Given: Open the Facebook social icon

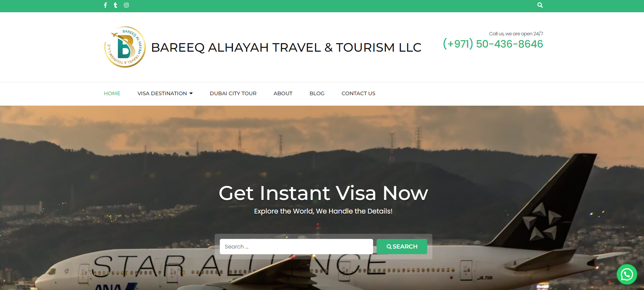Looking at the screenshot, I should pos(106,5).
